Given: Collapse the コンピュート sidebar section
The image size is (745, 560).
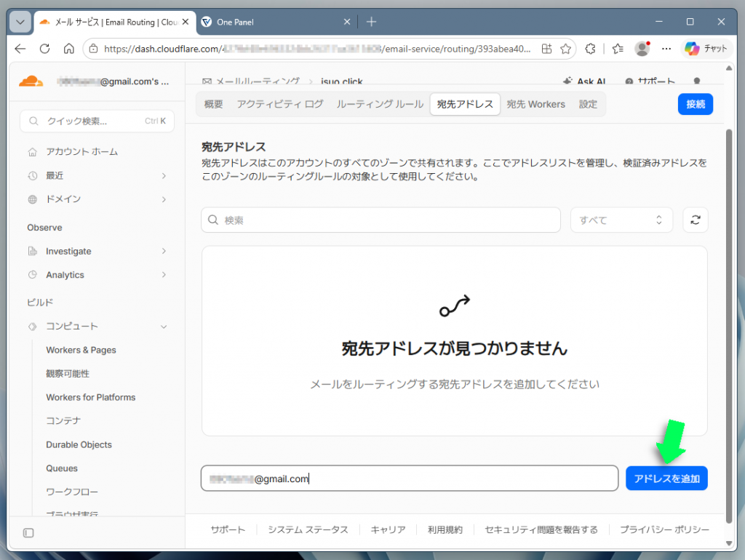Looking at the screenshot, I should 97,327.
